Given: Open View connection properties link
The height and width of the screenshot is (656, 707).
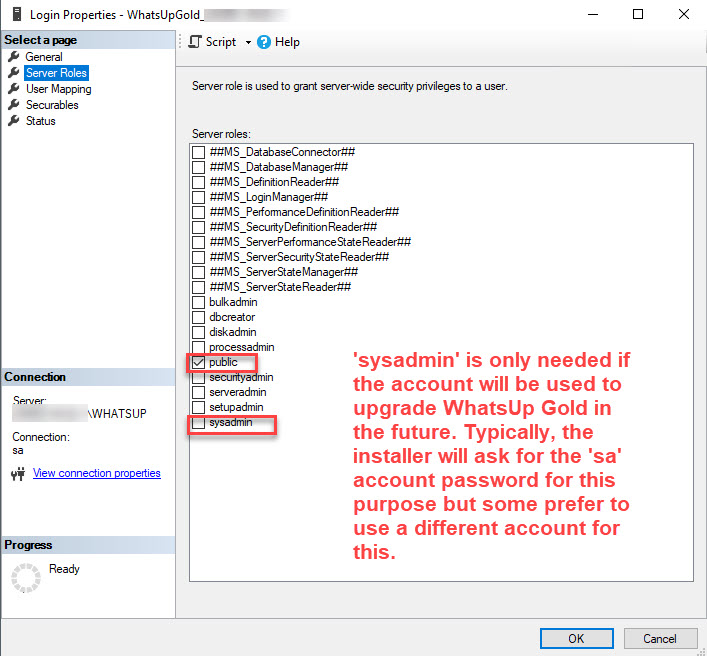Looking at the screenshot, I should [96, 473].
